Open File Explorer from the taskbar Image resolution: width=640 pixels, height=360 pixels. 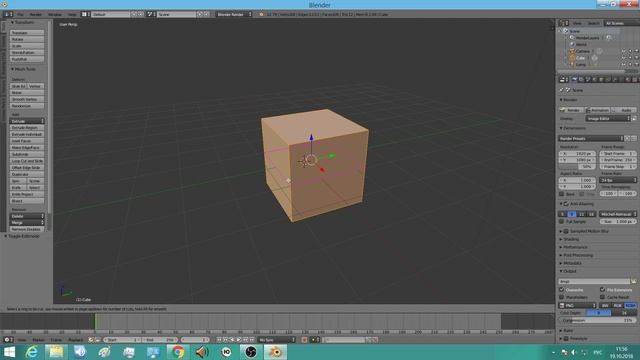[56, 352]
